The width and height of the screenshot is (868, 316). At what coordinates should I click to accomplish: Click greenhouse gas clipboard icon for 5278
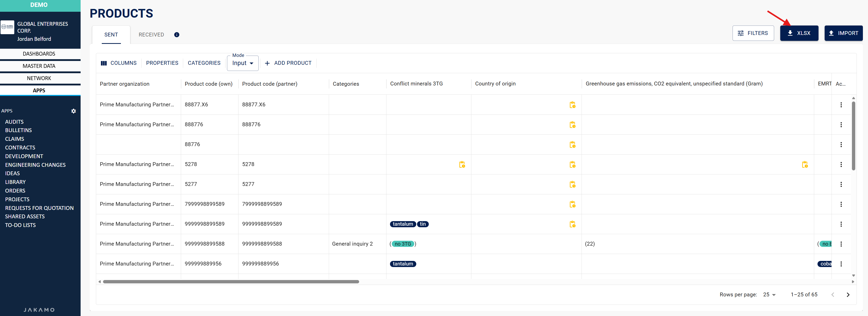[804, 165]
